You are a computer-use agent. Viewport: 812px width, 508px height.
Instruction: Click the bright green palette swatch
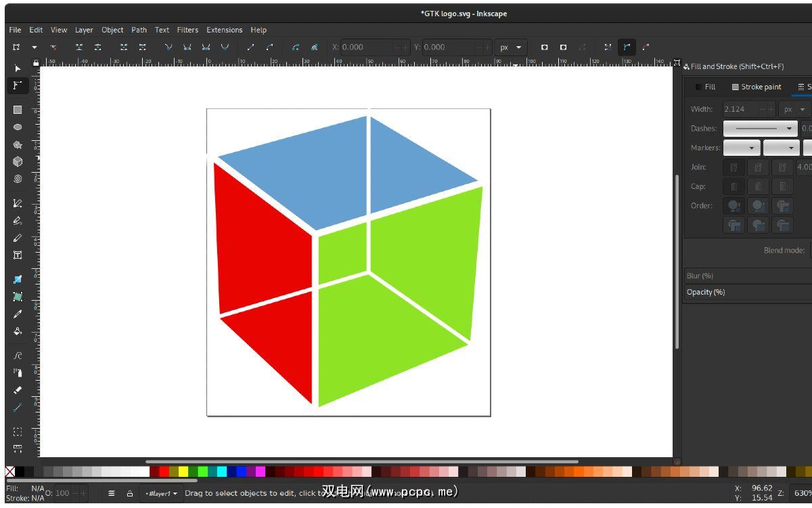pyautogui.click(x=202, y=471)
